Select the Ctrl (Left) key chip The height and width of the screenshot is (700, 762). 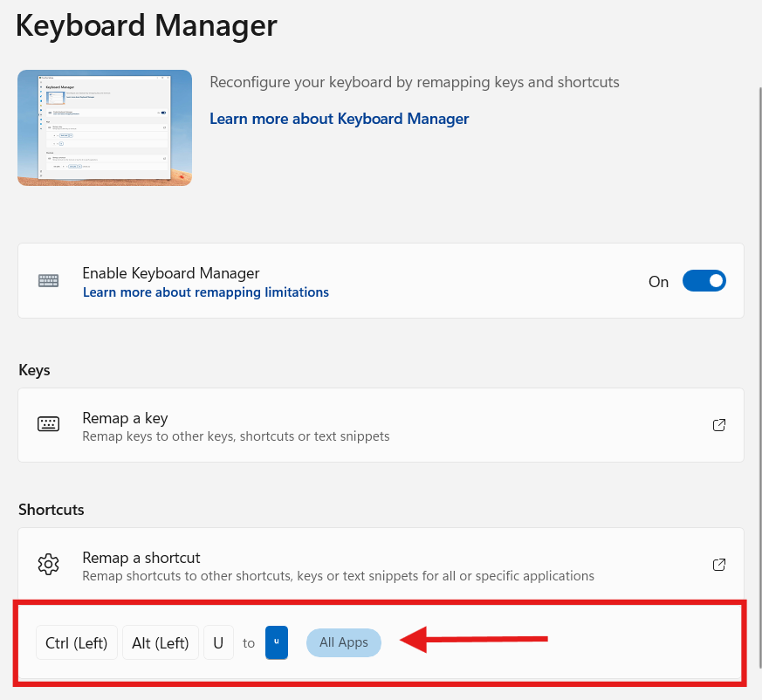(77, 643)
